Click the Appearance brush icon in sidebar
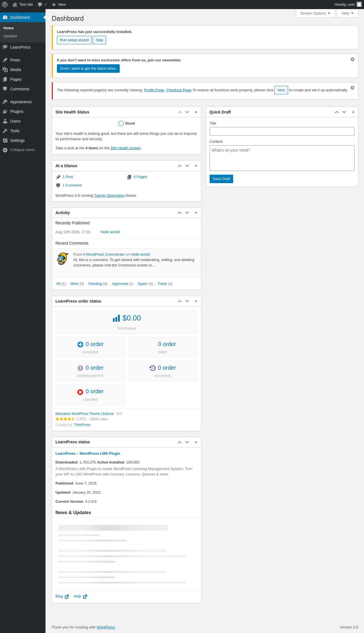Viewport: 364px width, 633px height. 5,102
